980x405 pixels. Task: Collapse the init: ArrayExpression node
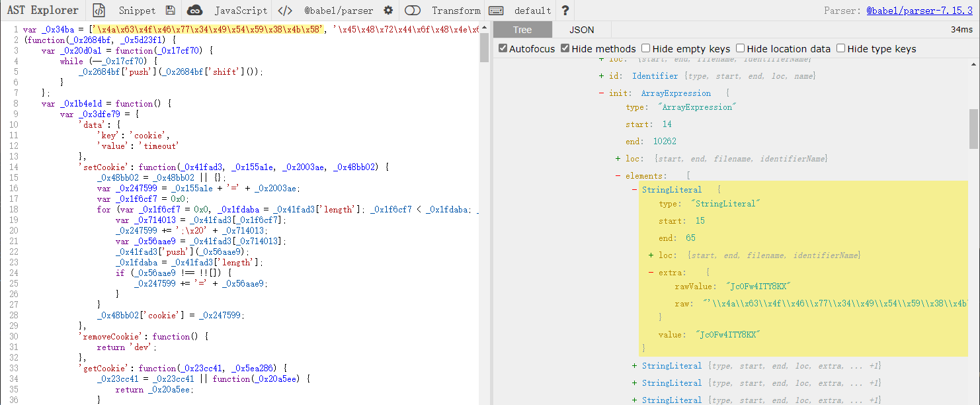click(x=602, y=93)
